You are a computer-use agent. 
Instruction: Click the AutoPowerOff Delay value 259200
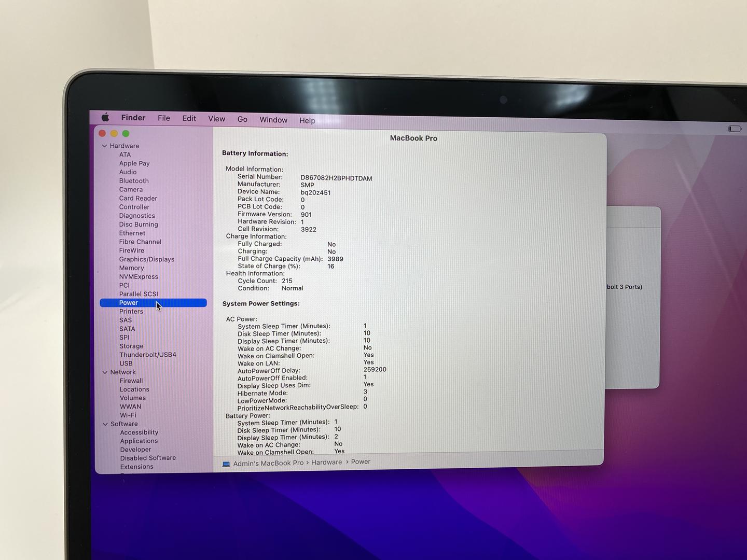(x=375, y=370)
